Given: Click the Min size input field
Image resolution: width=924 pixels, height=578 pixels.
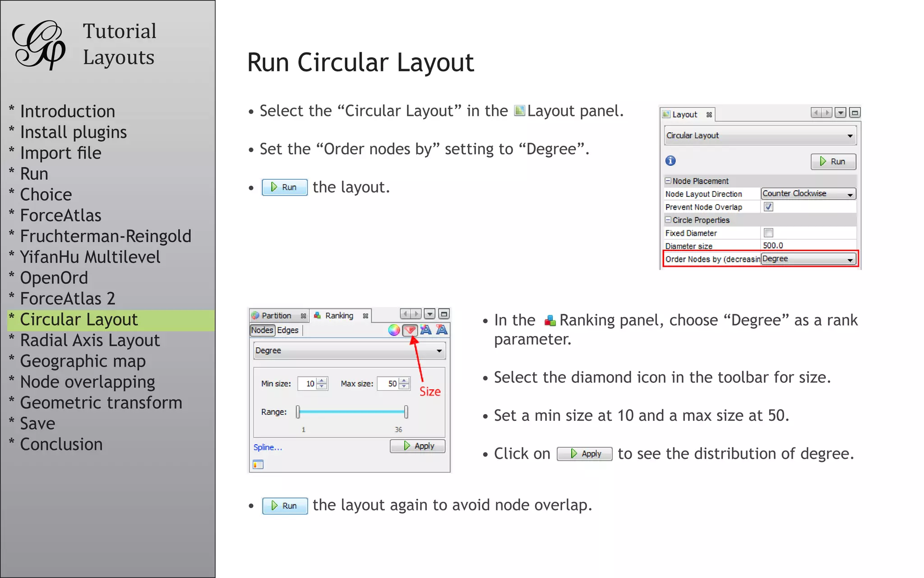Looking at the screenshot, I should [308, 384].
